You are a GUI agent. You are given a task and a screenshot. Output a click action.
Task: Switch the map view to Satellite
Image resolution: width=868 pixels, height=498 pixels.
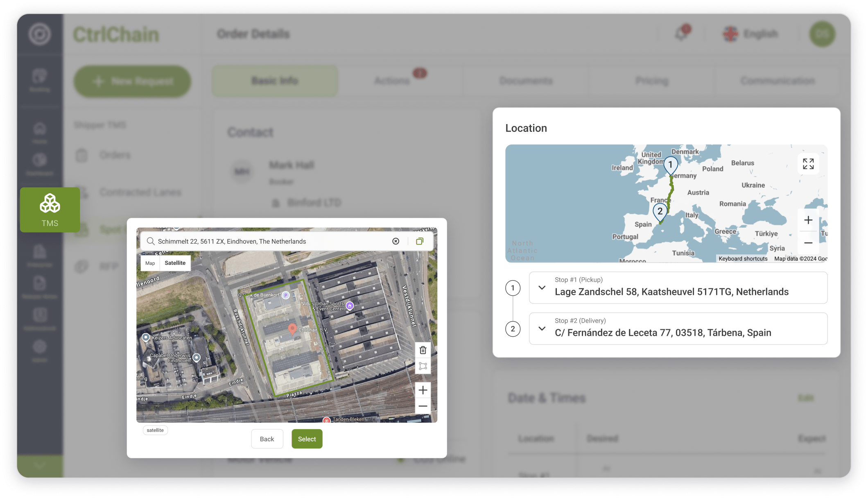(175, 263)
